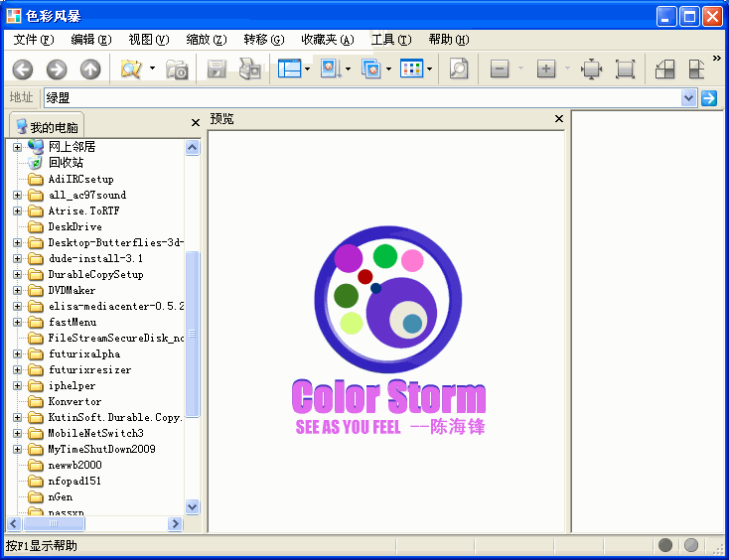Expand the 网上邻居 tree node

(17, 148)
